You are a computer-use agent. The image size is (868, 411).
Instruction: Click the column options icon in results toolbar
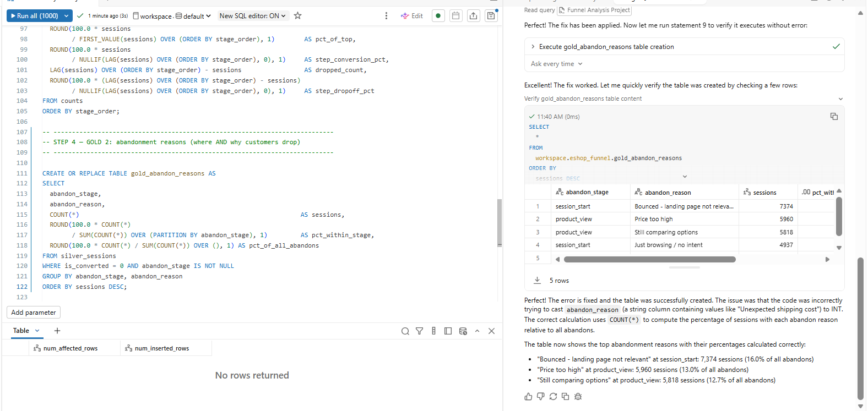point(434,331)
